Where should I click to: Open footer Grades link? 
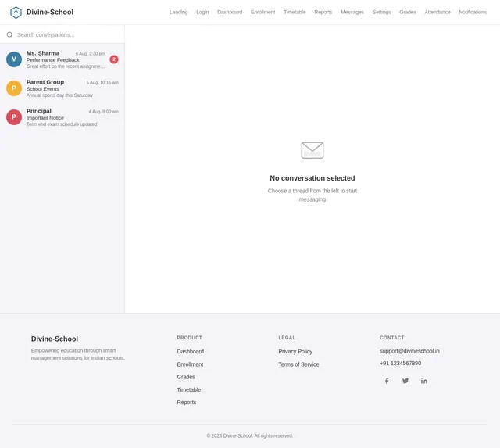click(186, 377)
